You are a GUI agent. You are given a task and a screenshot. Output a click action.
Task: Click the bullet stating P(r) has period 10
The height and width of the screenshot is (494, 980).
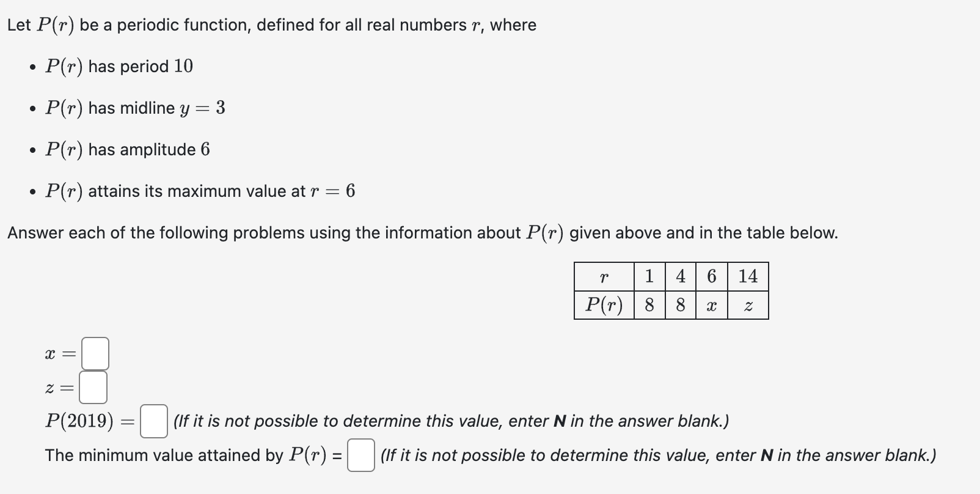point(119,66)
